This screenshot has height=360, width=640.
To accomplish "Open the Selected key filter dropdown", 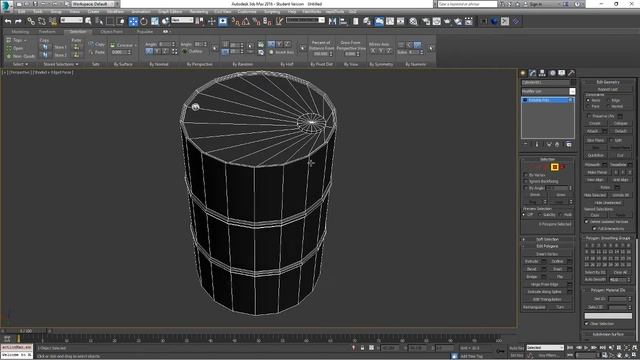I will click(544, 348).
